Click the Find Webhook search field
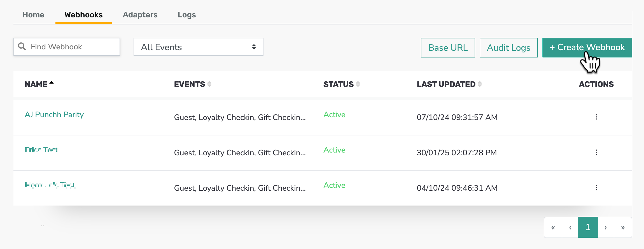The height and width of the screenshot is (249, 644). point(67,47)
